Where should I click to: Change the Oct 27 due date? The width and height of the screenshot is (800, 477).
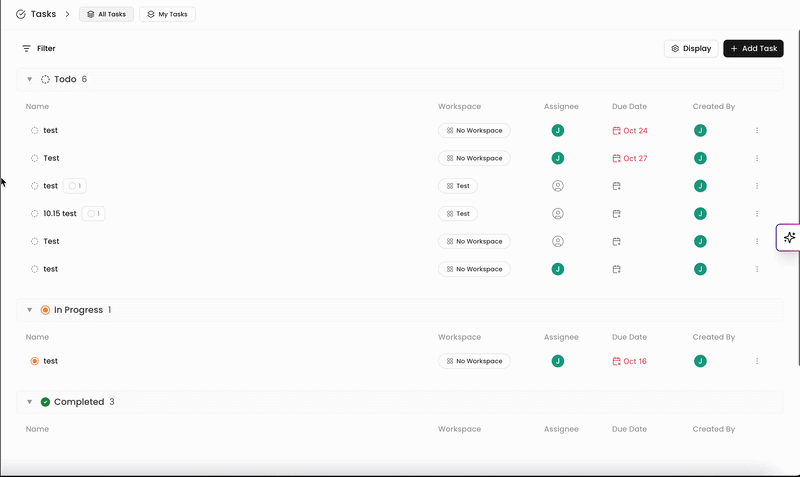coord(630,158)
